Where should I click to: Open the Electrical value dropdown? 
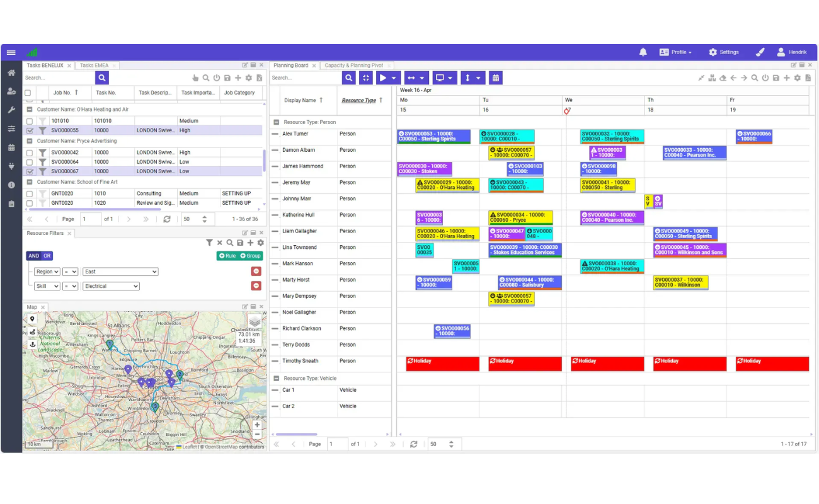(x=111, y=286)
